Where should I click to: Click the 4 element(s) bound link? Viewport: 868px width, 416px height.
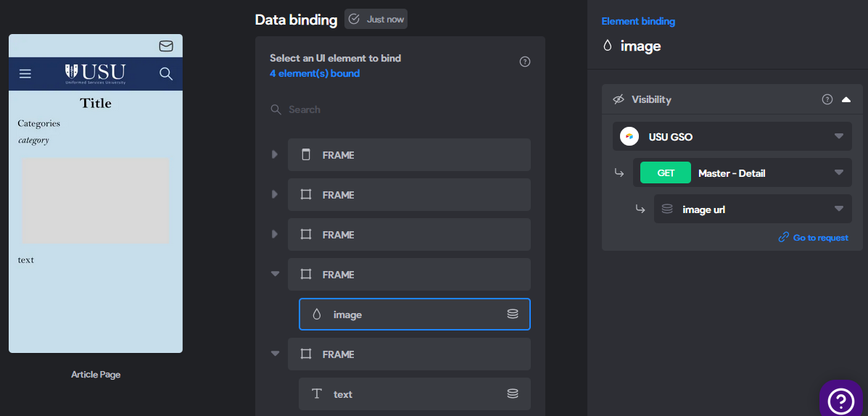315,73
